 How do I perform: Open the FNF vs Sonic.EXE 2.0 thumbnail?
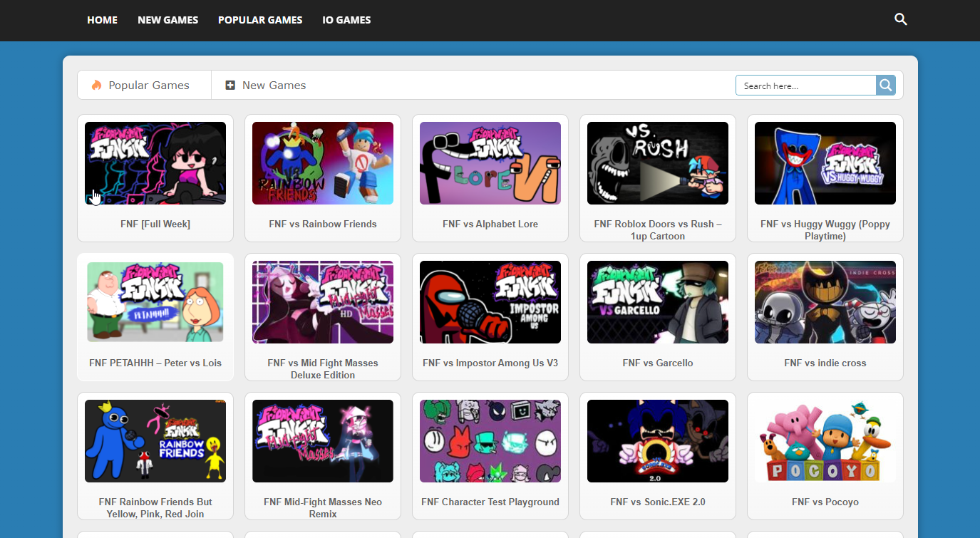pyautogui.click(x=658, y=441)
